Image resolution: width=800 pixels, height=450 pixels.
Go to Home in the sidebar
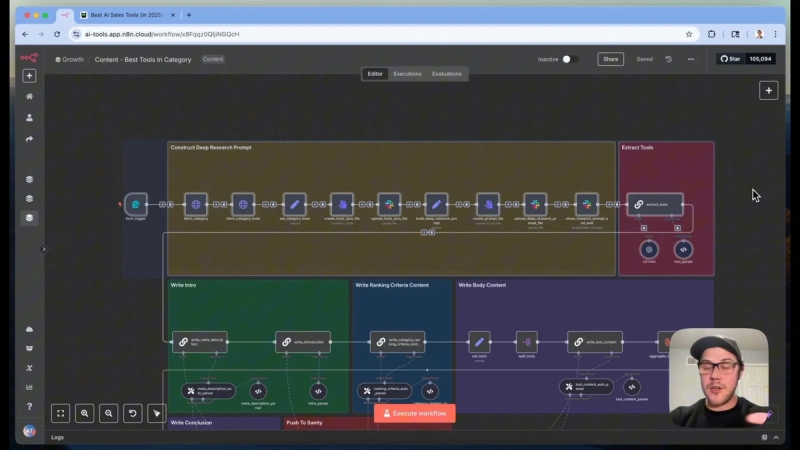(29, 96)
